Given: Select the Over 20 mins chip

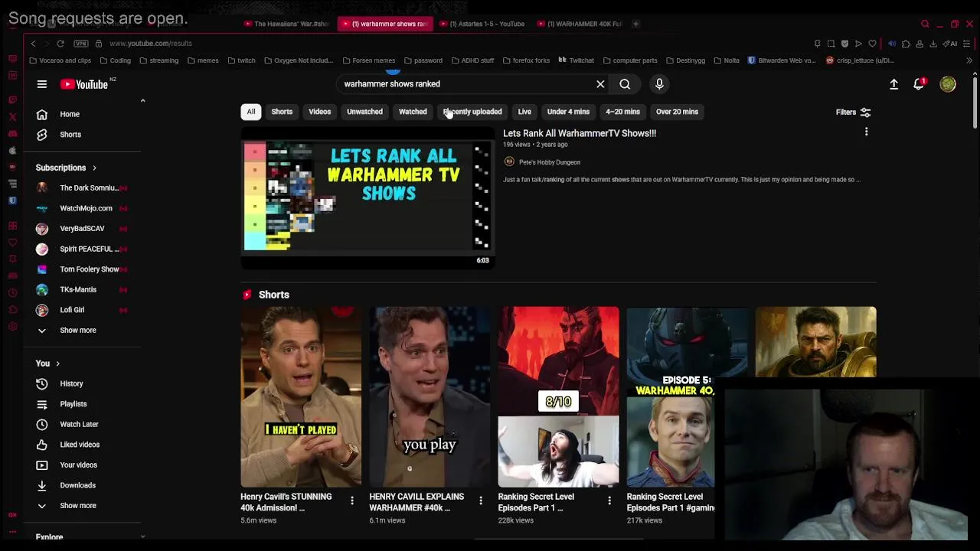Looking at the screenshot, I should tap(677, 112).
